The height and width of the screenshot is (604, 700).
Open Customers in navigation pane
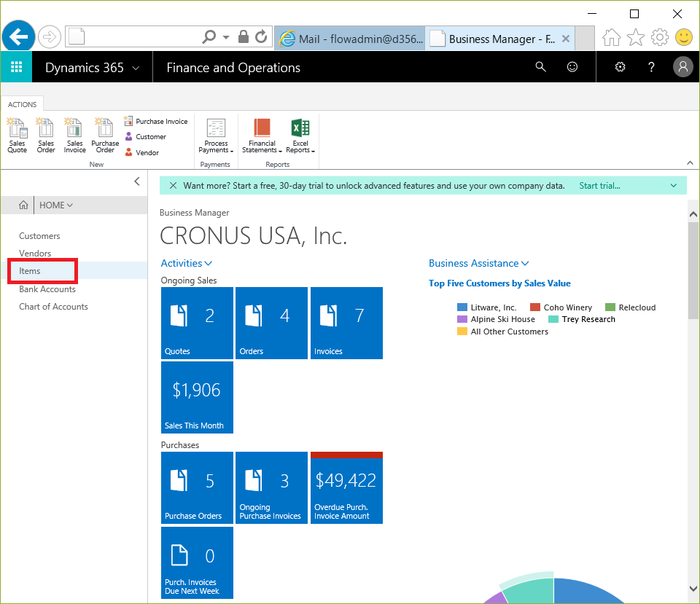39,236
